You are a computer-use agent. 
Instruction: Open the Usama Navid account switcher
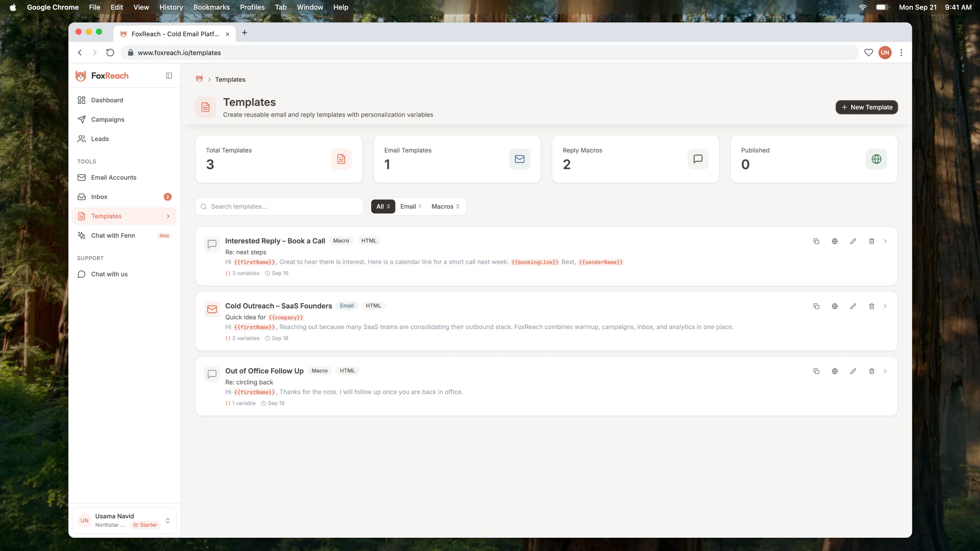point(125,520)
